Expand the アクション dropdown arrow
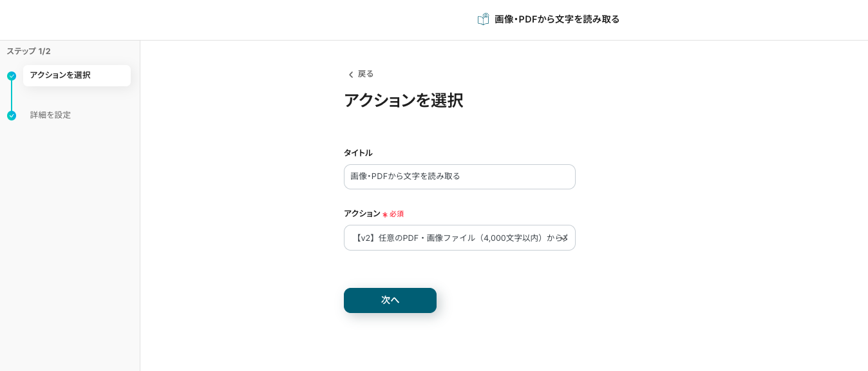This screenshot has width=868, height=371. 564,238
